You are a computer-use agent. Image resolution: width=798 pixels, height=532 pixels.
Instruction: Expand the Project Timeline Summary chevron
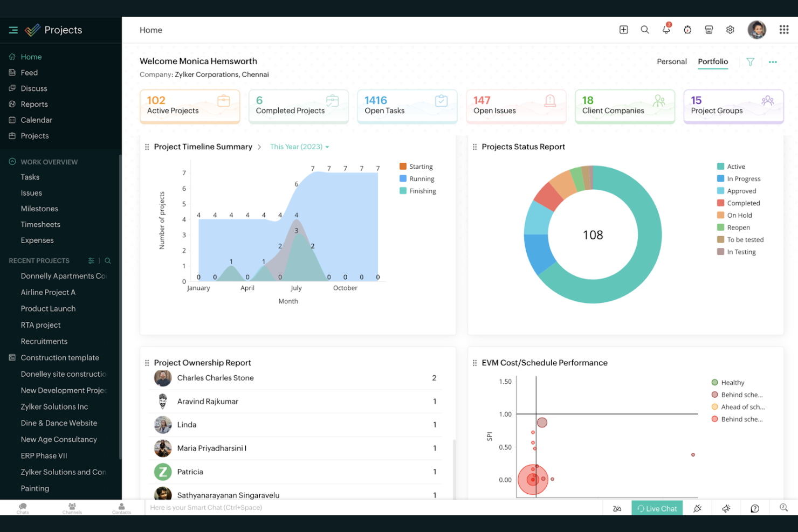(259, 146)
